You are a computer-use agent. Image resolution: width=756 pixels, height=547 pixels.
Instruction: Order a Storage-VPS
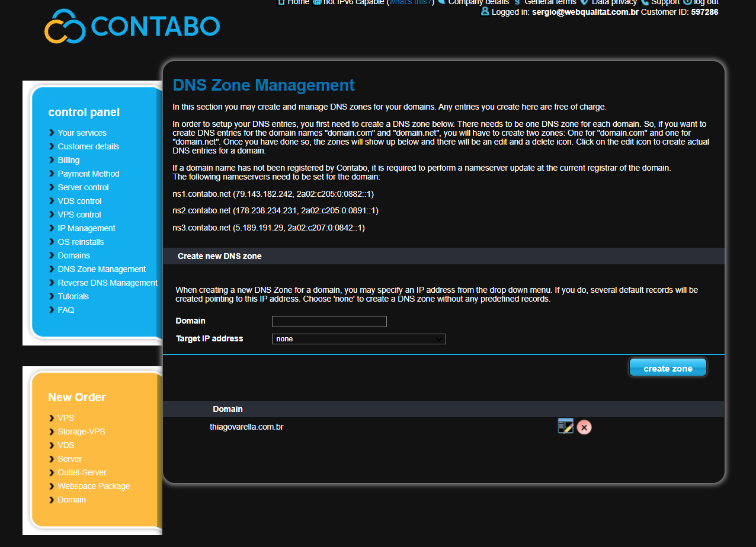pyautogui.click(x=81, y=431)
